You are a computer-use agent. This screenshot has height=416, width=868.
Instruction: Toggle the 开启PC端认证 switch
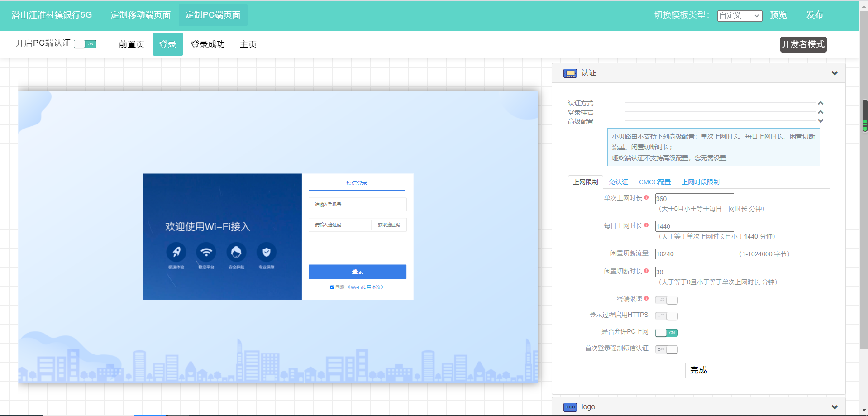pyautogui.click(x=85, y=44)
